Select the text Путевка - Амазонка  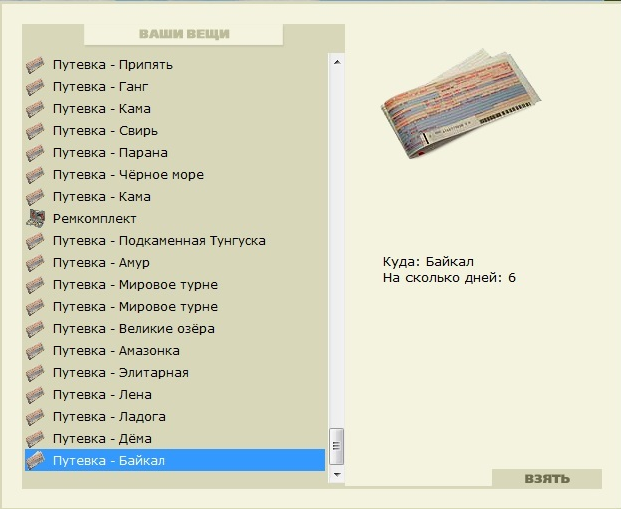(116, 351)
